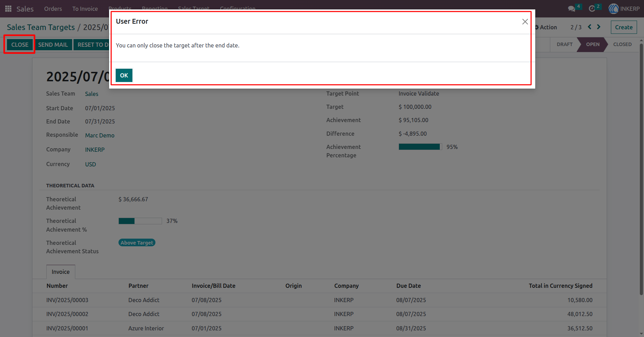
Task: Open the conversations chat icon
Action: click(572, 9)
